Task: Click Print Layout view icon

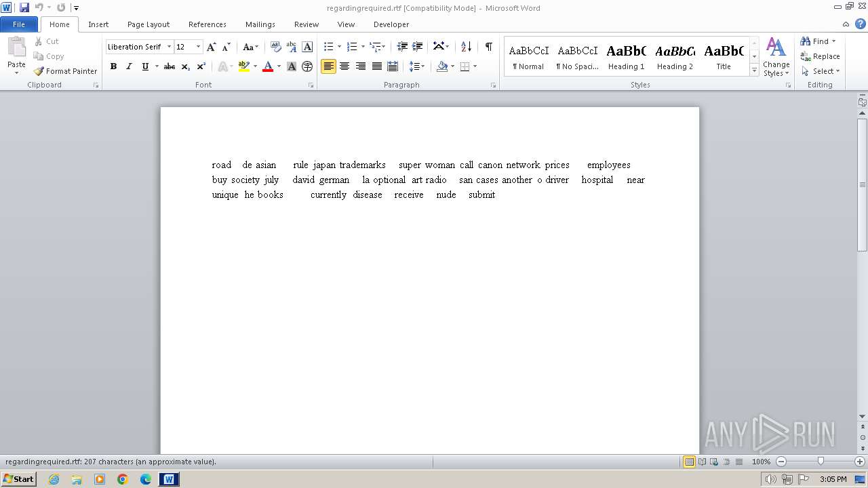Action: [x=689, y=462]
